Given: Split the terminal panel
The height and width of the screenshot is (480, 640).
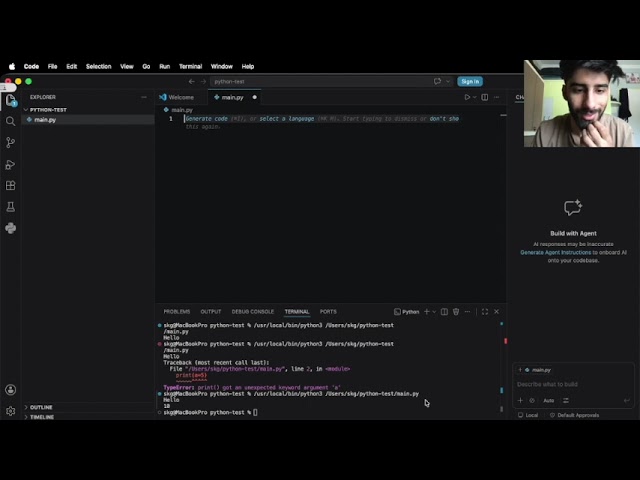Looking at the screenshot, I should (x=444, y=311).
